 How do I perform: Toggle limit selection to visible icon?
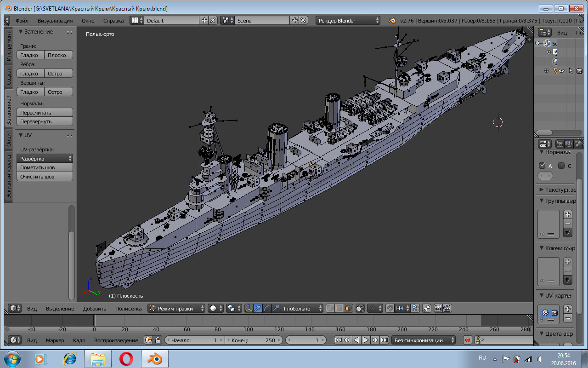click(360, 309)
